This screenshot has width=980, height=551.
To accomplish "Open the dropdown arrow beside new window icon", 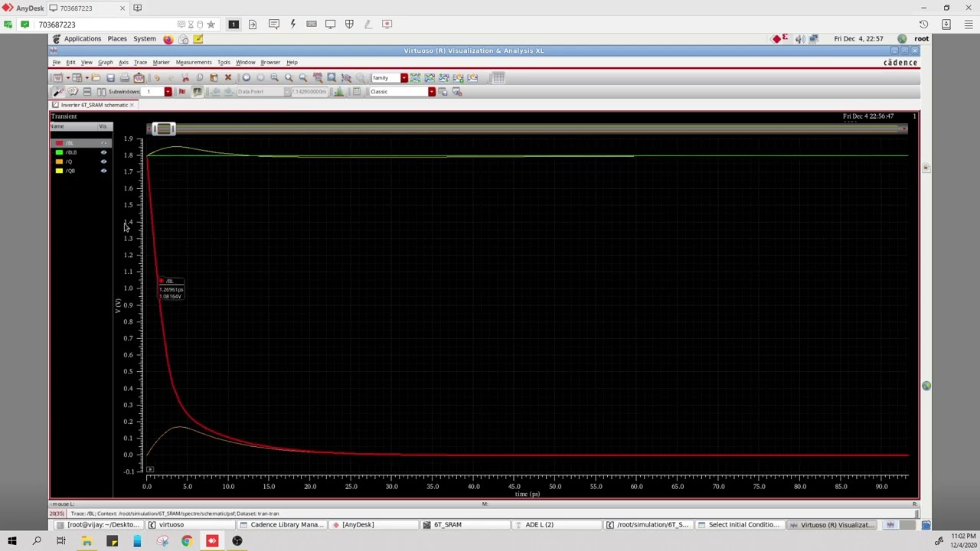I will [x=68, y=78].
